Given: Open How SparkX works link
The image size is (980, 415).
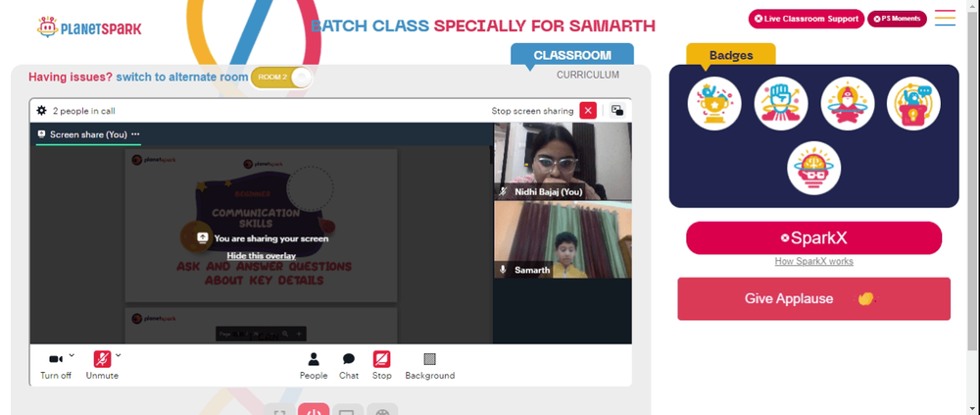Looking at the screenshot, I should tap(813, 262).
